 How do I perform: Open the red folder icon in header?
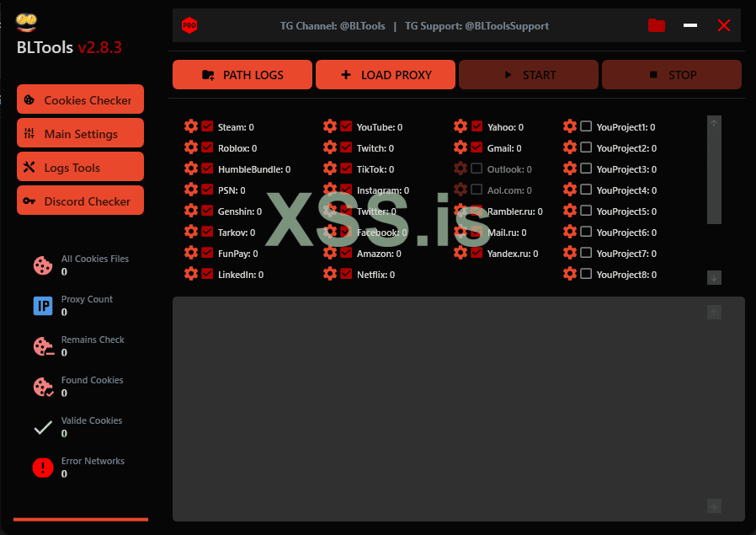pos(656,25)
